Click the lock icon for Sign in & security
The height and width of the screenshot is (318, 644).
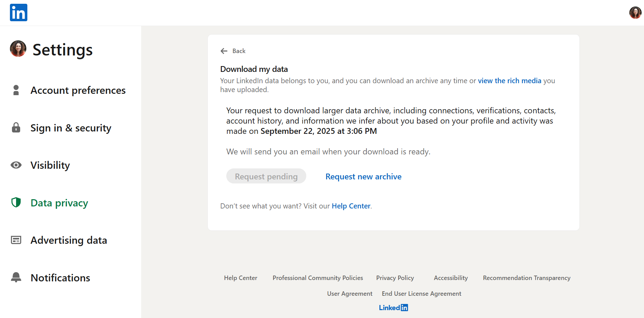(16, 128)
